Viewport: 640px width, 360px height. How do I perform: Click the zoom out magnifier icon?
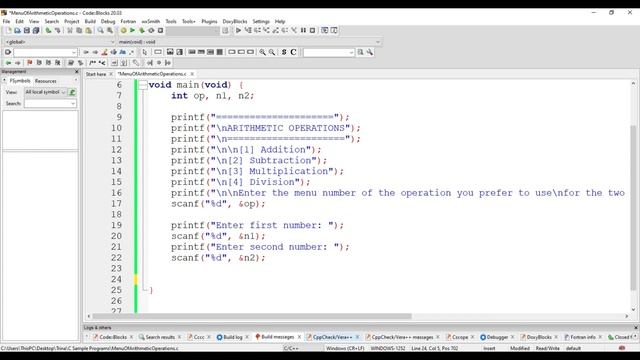point(272,52)
